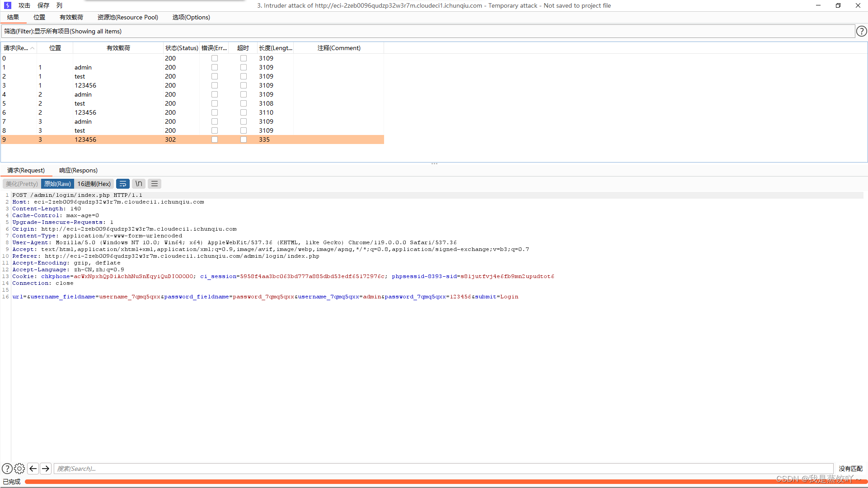This screenshot has height=488, width=868.
Task: Sort by 状态(Status) column header
Action: 182,48
